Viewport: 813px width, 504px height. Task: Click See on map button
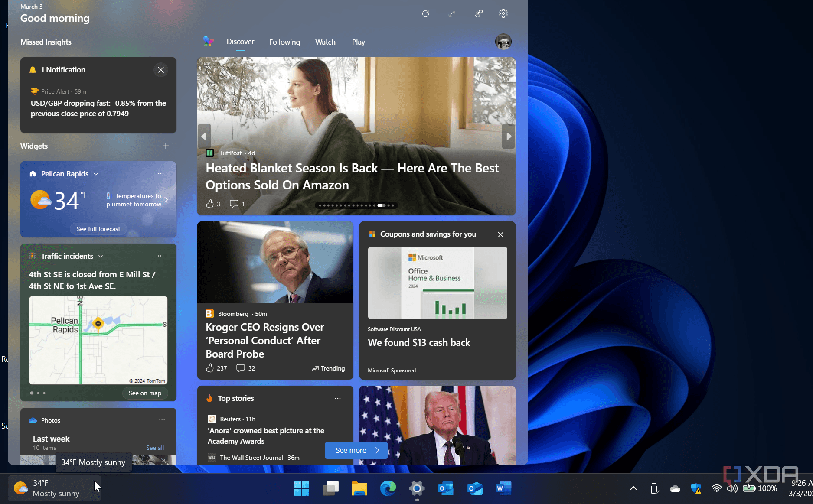pyautogui.click(x=145, y=393)
